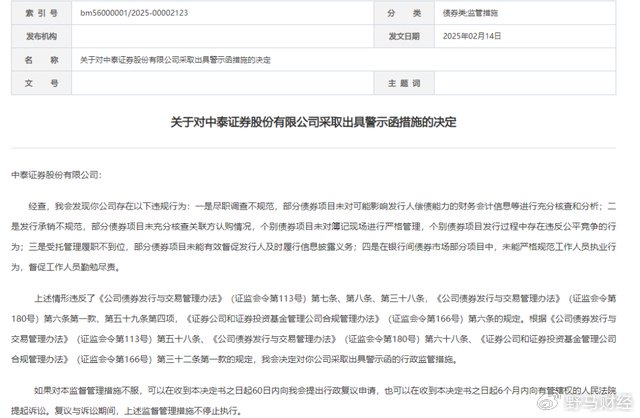Click the paragraph beginning 上述情形违反了
Viewport: 640px width, 418px height.
313,329
